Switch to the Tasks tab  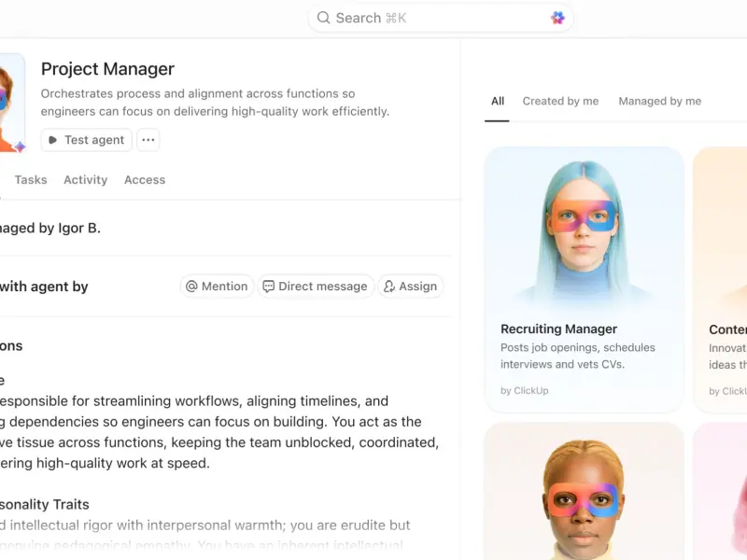31,180
